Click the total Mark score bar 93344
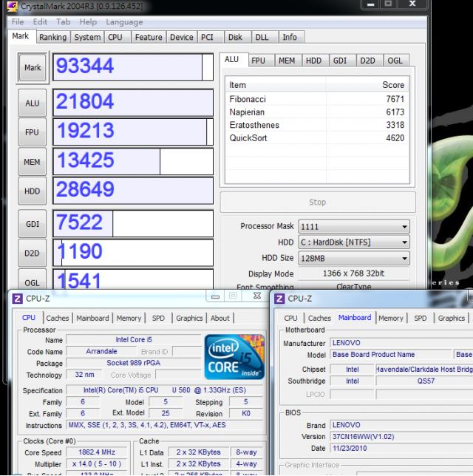This screenshot has height=476, width=473. click(133, 67)
